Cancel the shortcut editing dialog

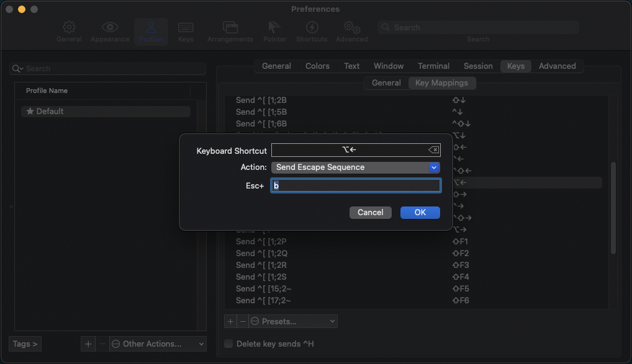click(371, 213)
